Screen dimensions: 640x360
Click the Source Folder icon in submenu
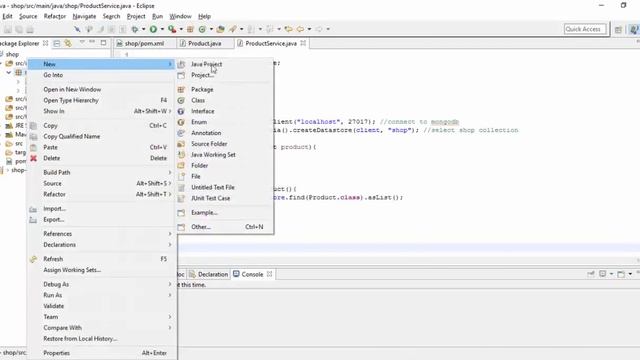(181, 144)
